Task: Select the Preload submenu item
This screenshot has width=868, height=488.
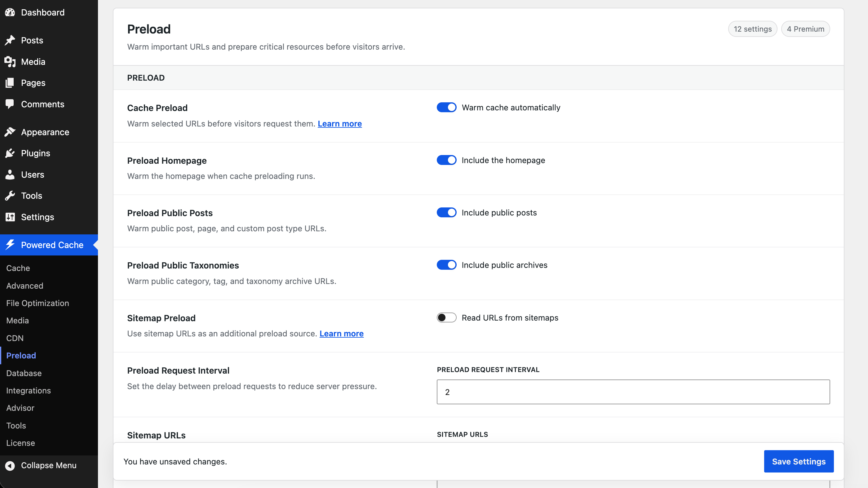Action: 21,356
